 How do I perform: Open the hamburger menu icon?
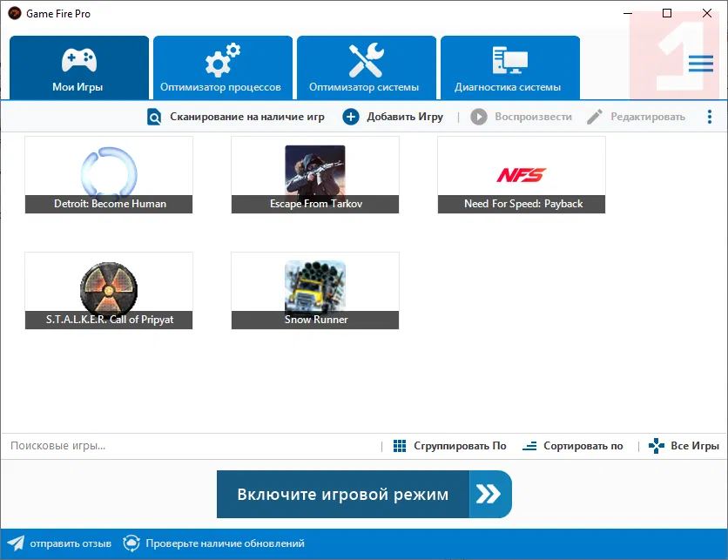[x=701, y=64]
